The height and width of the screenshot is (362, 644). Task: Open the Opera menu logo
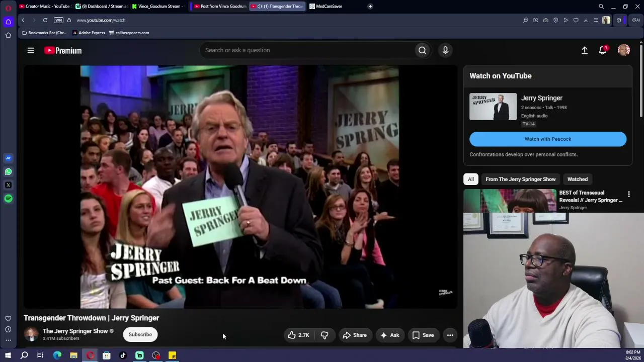(8, 8)
